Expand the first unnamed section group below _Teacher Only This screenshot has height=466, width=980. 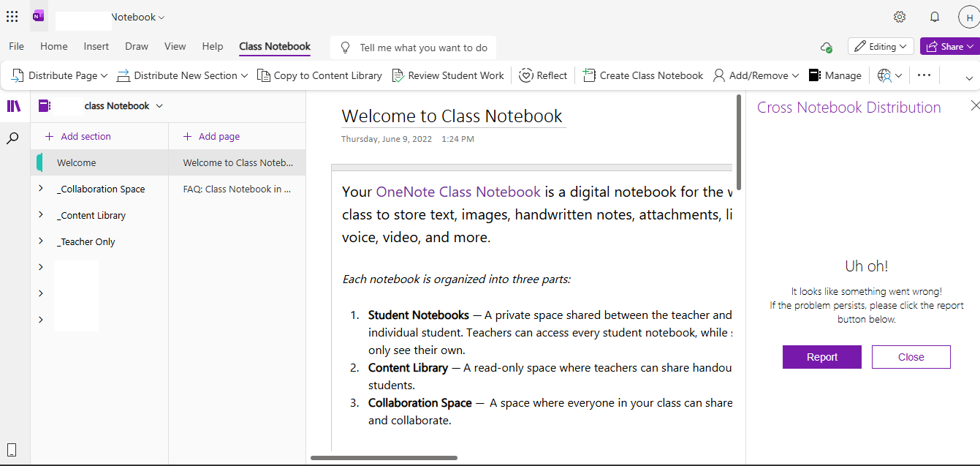click(x=41, y=267)
